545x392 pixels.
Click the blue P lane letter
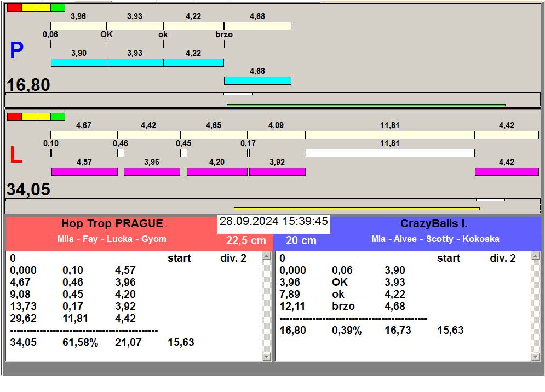click(16, 50)
